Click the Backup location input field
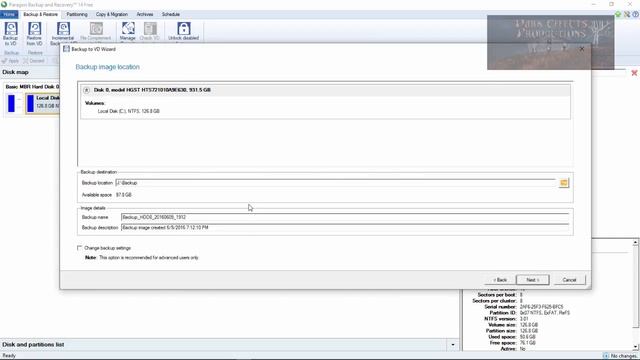 pos(336,183)
